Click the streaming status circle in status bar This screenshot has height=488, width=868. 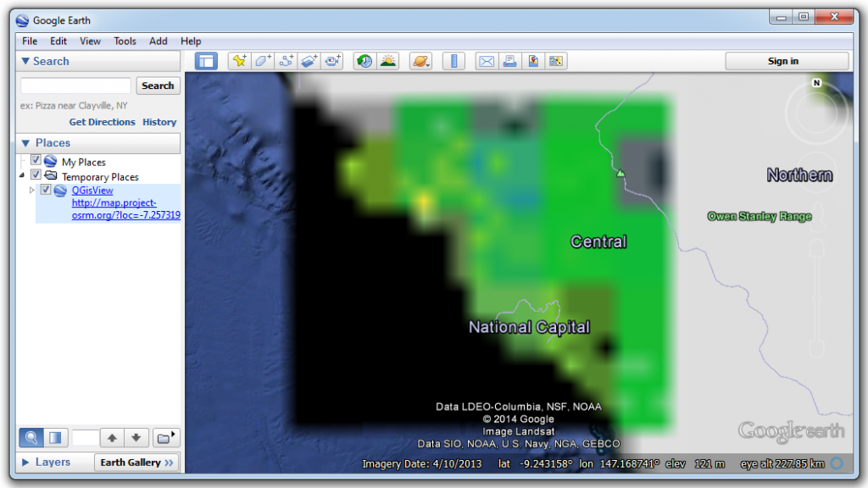point(837,463)
